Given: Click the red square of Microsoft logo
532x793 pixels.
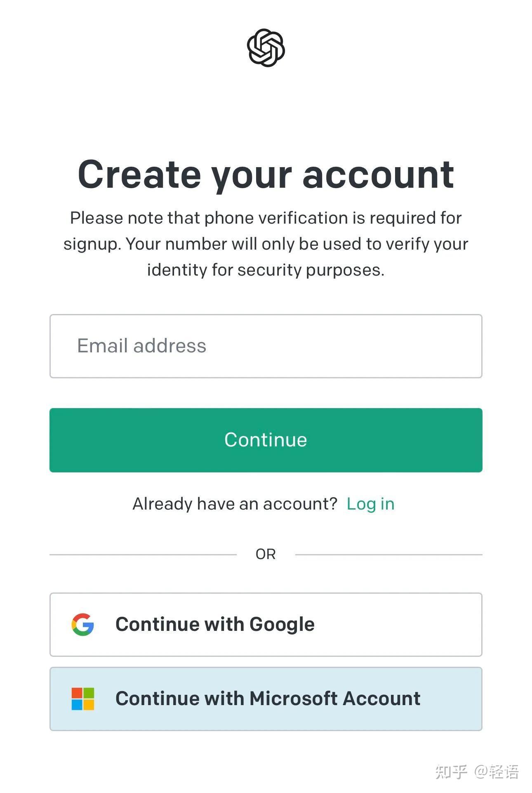Looking at the screenshot, I should pyautogui.click(x=77, y=693).
